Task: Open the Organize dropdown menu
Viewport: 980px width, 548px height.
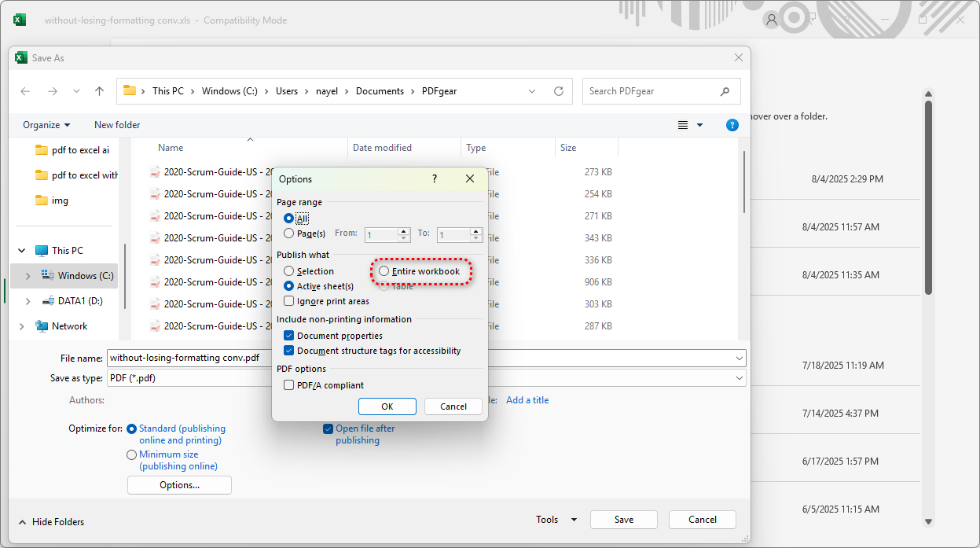Action: [46, 125]
